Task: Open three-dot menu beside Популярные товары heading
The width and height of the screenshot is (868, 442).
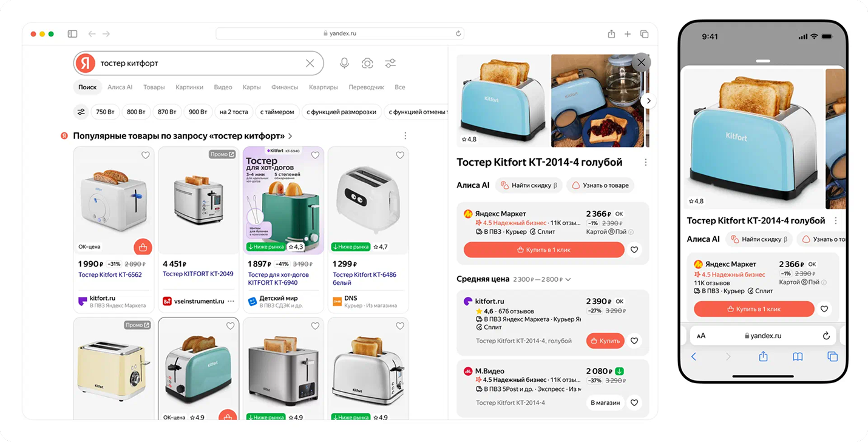Action: [x=405, y=136]
